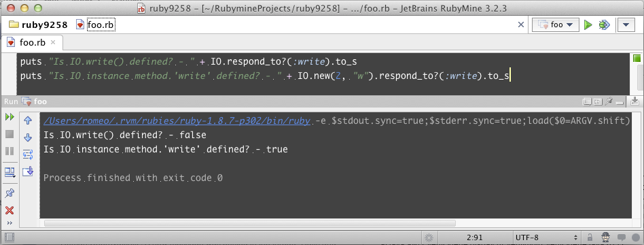Viewport: 644px width, 245px height.
Task: Click the inspector hector icon in status bar
Action: [606, 238]
